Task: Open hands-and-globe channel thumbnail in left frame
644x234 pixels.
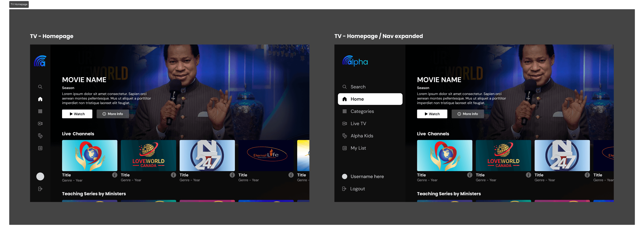Action: pyautogui.click(x=89, y=155)
